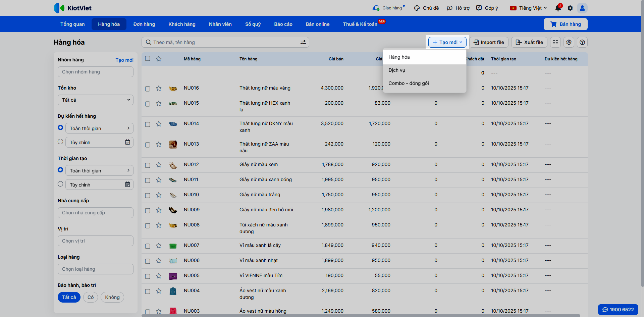The image size is (644, 317).
Task: Star the NU015 product row
Action: (x=159, y=104)
